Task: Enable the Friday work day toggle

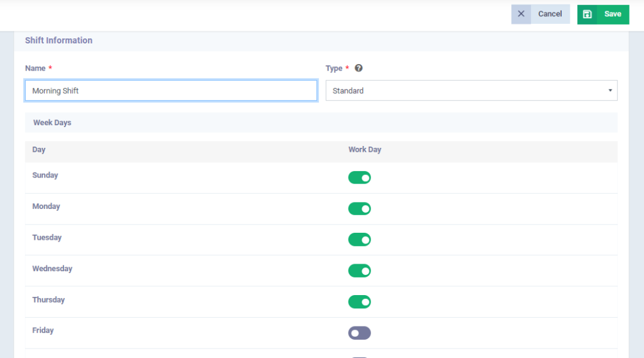Action: coord(359,333)
